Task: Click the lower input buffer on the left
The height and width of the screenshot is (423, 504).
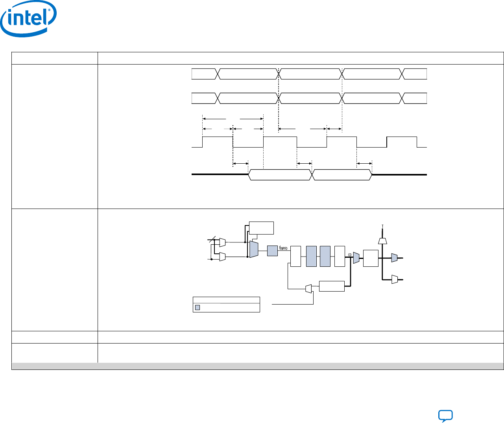Action: (222, 257)
